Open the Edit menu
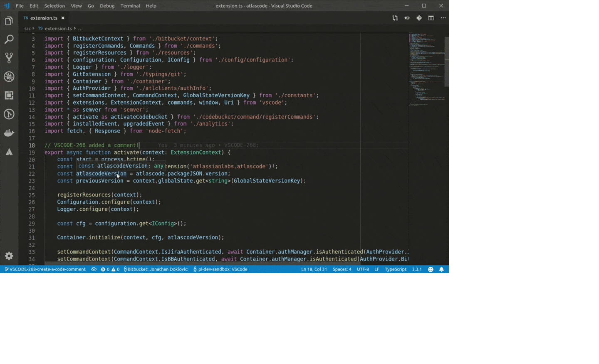 click(x=34, y=6)
